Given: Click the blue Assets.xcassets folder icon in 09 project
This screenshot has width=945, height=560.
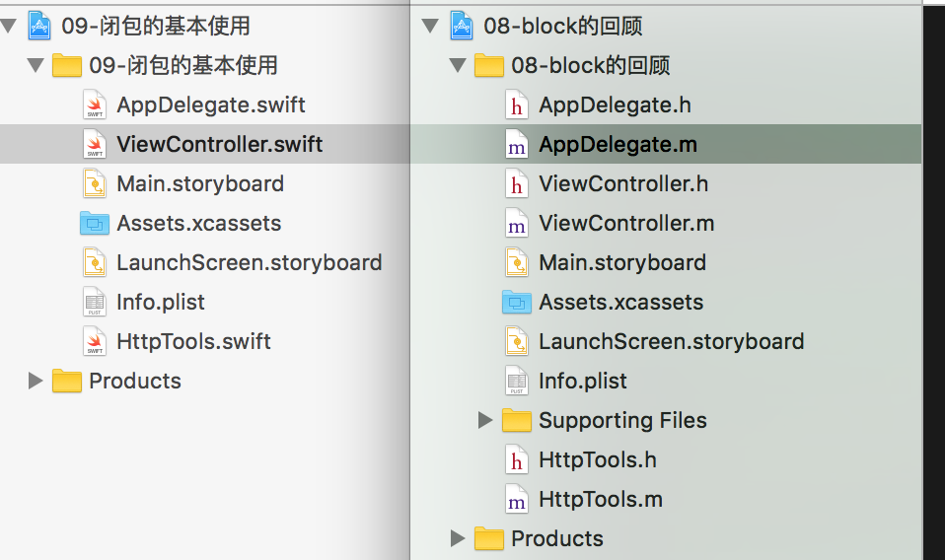Looking at the screenshot, I should [95, 224].
